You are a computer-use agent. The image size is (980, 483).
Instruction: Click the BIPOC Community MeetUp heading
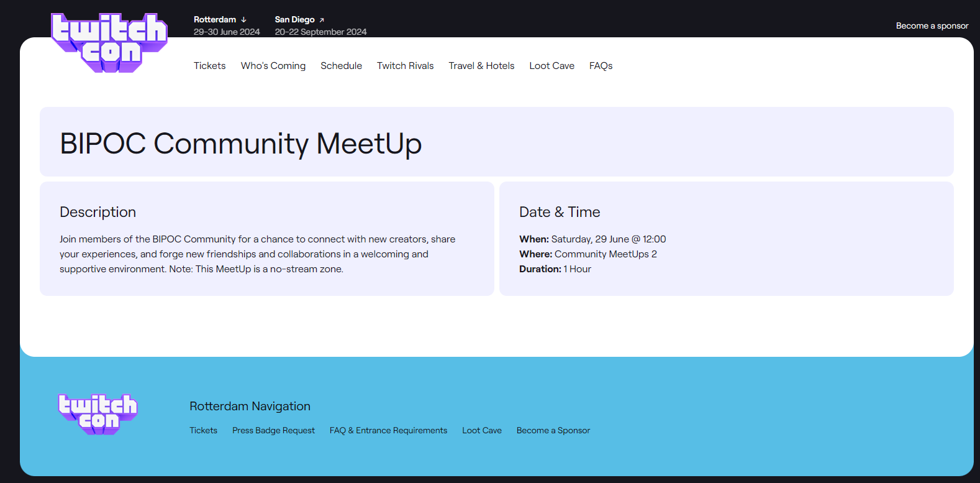pos(241,144)
